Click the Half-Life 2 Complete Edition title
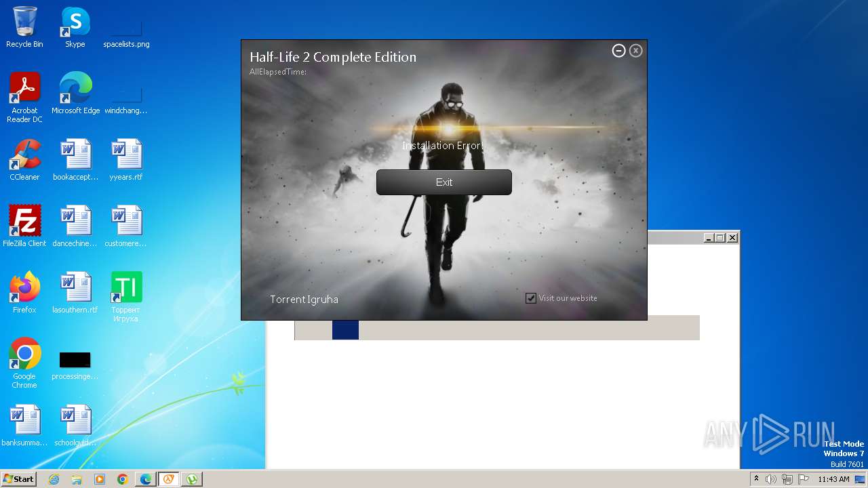This screenshot has width=868, height=488. (x=333, y=57)
